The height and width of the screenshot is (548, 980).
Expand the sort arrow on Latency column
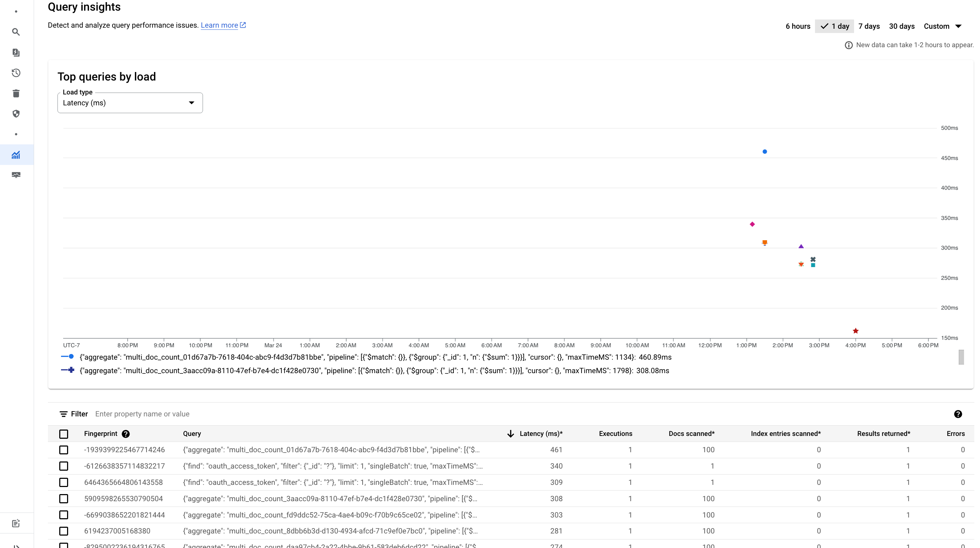(x=510, y=433)
